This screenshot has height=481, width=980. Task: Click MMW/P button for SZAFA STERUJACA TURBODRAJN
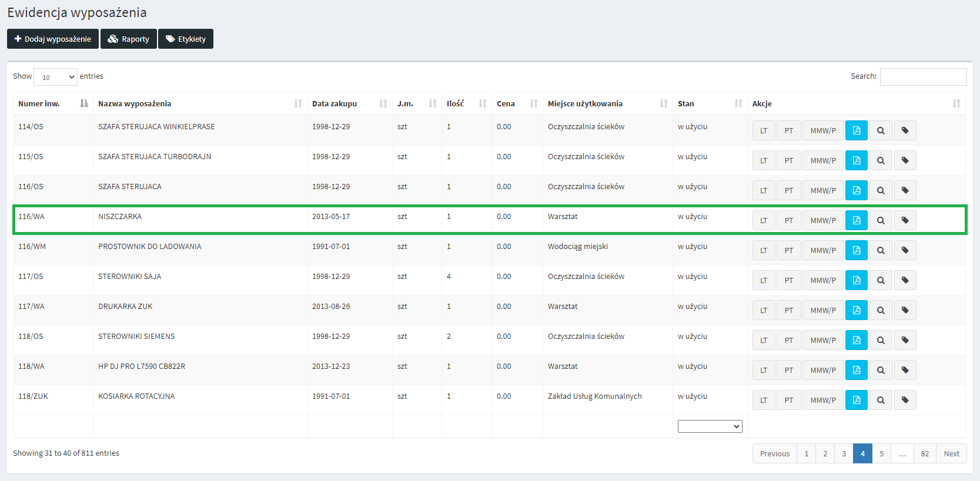pyautogui.click(x=822, y=160)
